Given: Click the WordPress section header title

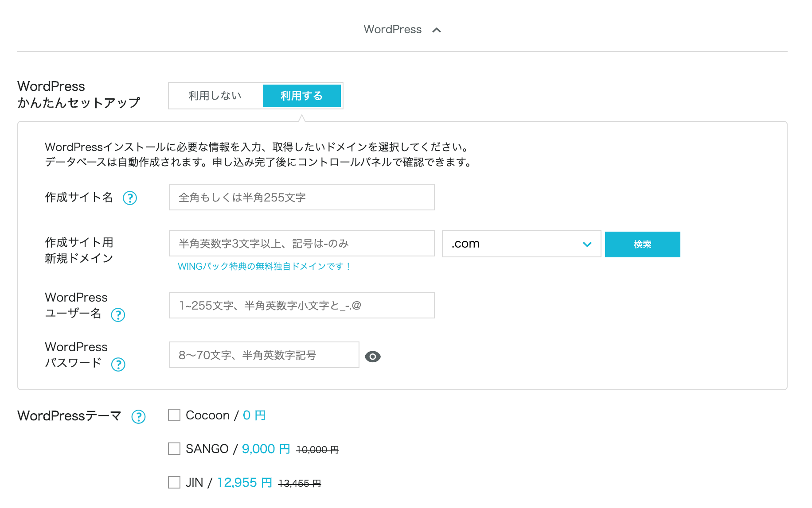Looking at the screenshot, I should coord(392,30).
